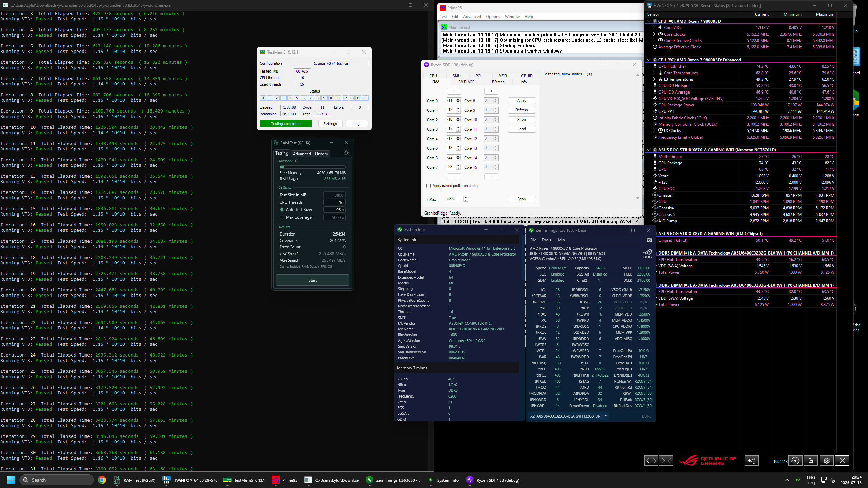This screenshot has width=868, height=488.
Task: Expand Core Effective Clocks row
Action: coord(654,41)
